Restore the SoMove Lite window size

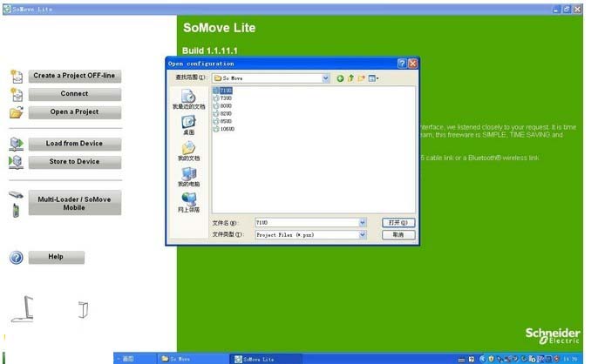pos(567,10)
